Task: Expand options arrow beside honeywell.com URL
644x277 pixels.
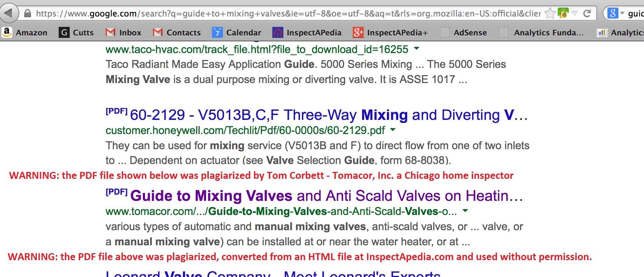Action: (393, 130)
